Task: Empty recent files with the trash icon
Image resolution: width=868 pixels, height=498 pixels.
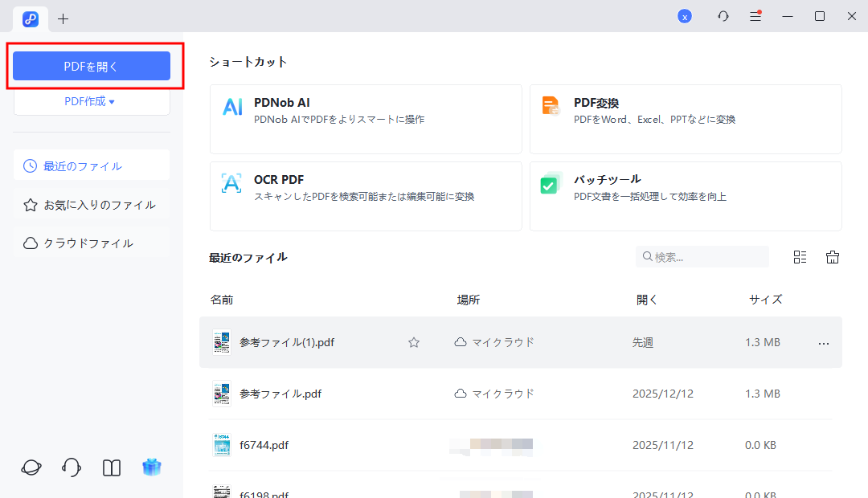Action: pos(833,256)
